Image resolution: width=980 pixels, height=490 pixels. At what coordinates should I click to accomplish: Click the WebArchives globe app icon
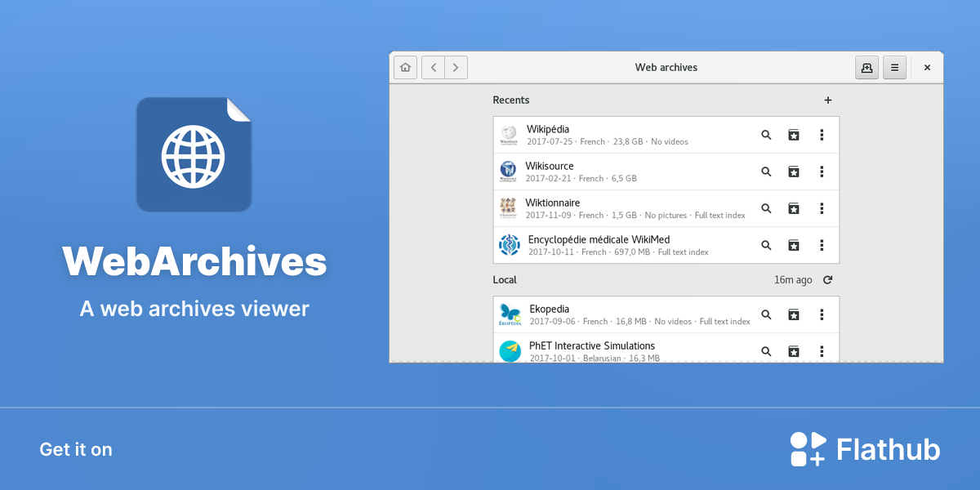(x=194, y=155)
